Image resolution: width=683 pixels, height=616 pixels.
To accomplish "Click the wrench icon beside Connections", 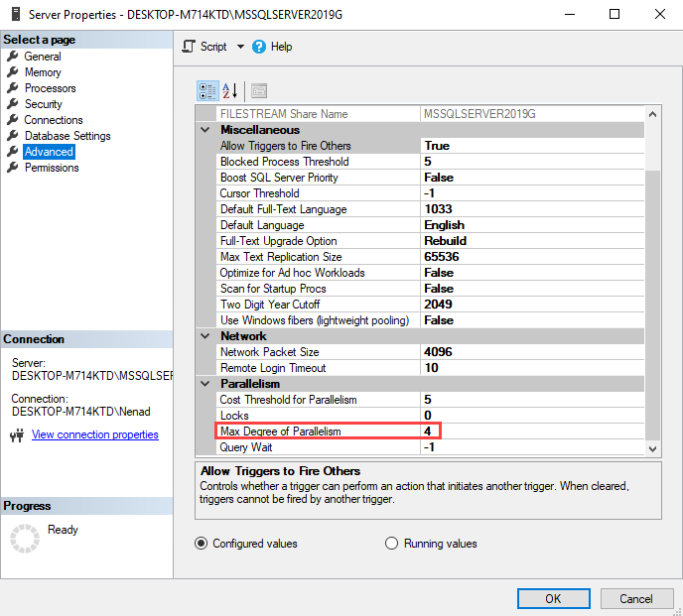I will click(x=13, y=120).
